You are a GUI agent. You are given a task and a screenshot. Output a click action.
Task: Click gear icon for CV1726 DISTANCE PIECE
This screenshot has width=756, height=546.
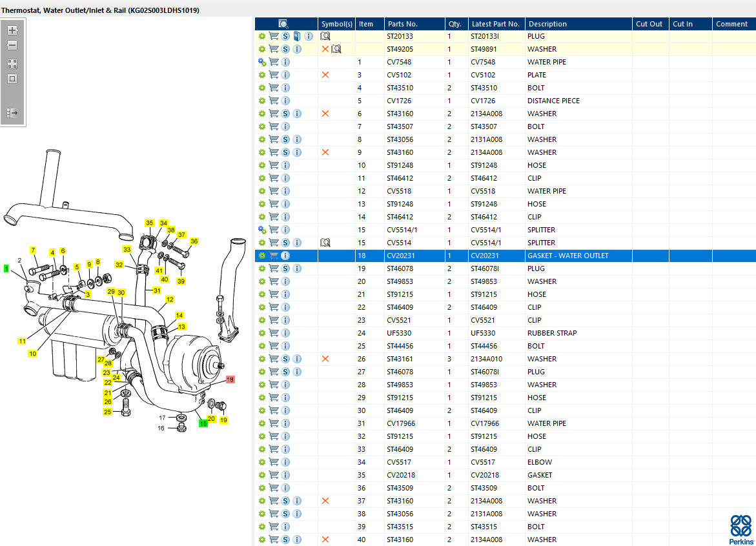(x=262, y=101)
